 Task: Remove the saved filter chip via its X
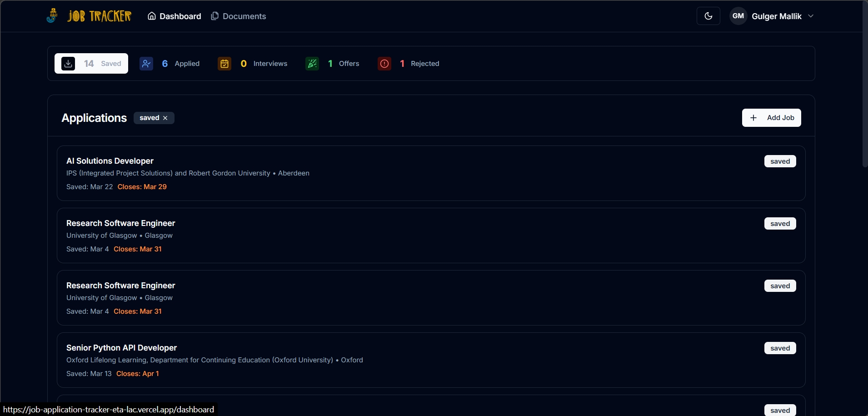165,118
